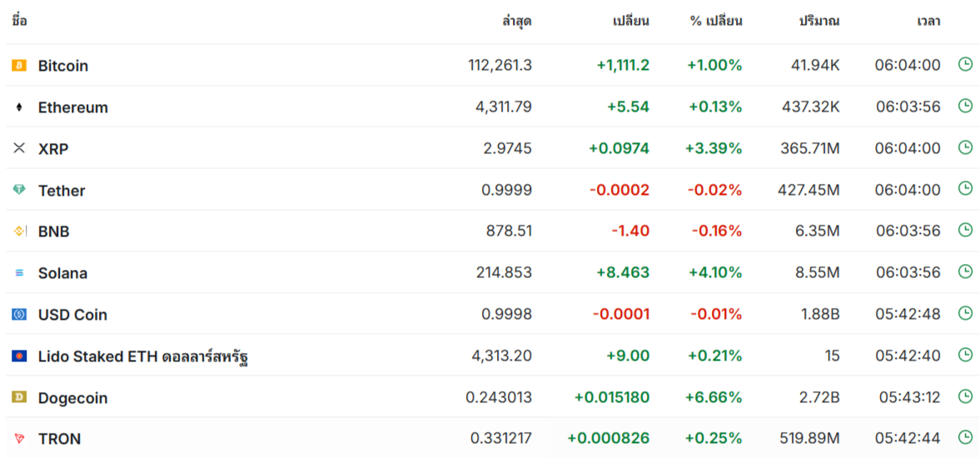Click the Ethereum diamond logo icon

tap(19, 107)
